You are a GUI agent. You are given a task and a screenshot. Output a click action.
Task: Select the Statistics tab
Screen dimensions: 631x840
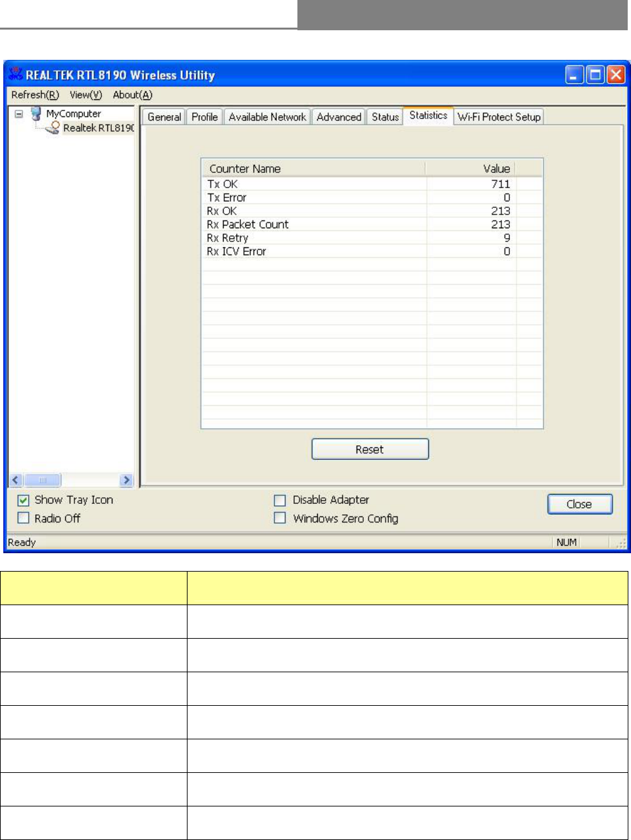tap(428, 115)
